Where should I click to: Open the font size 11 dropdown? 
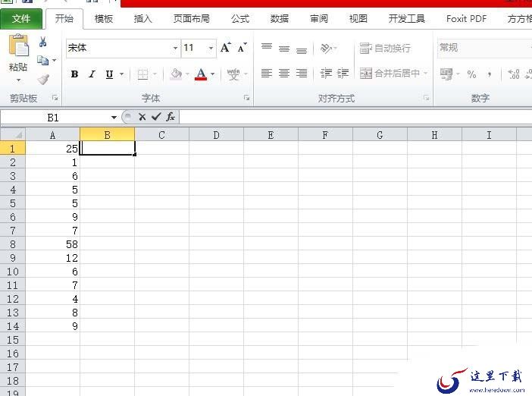click(211, 48)
